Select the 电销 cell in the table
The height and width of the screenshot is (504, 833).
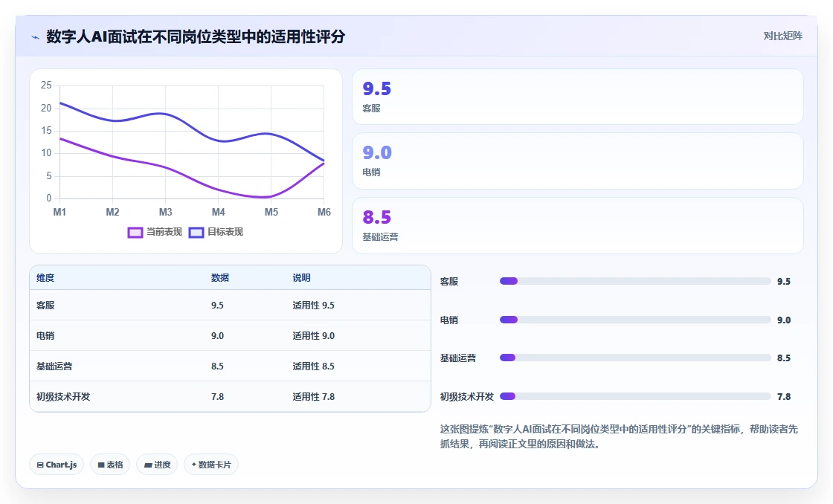tap(45, 336)
